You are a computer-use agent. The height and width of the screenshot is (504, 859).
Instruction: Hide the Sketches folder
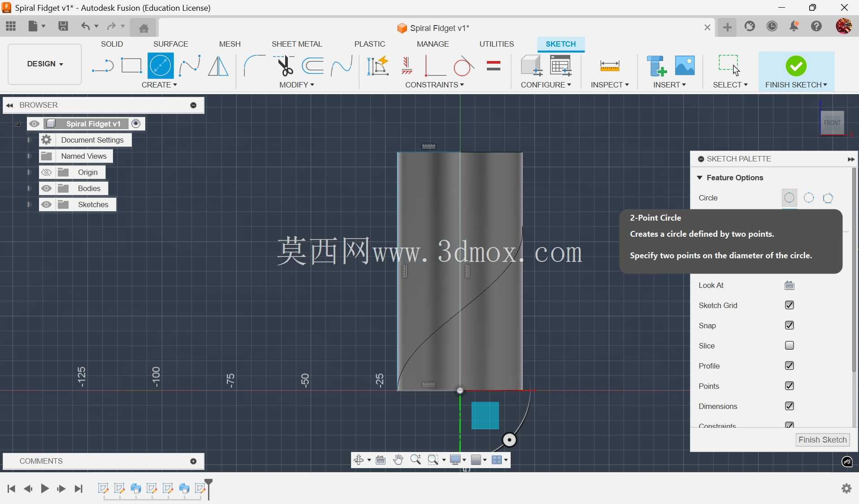(x=47, y=204)
